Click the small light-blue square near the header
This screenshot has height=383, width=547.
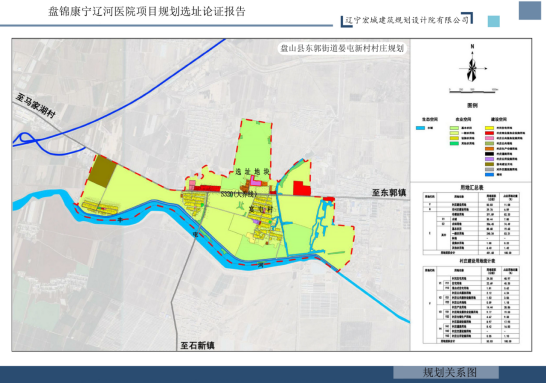point(494,21)
